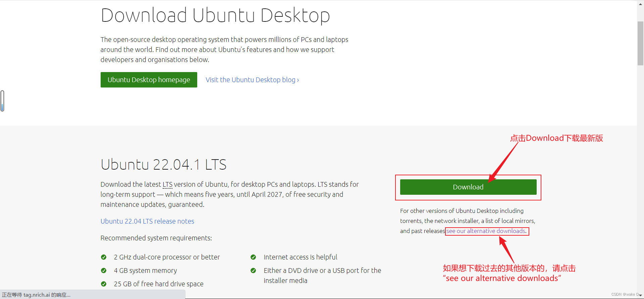Click the Internet access is helpful text
The width and height of the screenshot is (644, 299).
[x=301, y=257]
